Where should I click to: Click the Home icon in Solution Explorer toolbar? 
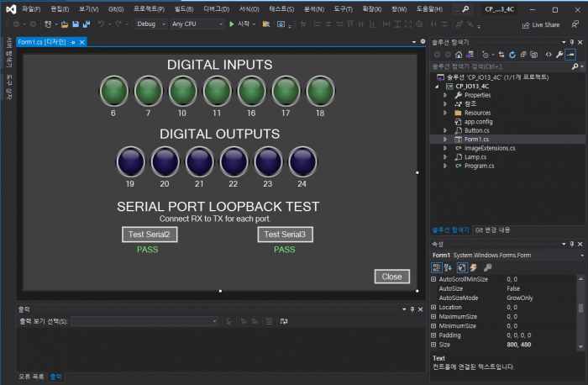click(458, 54)
